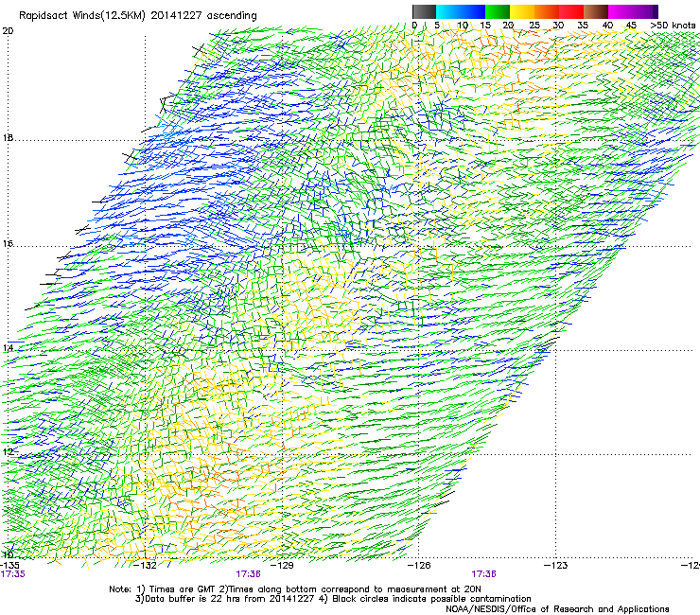Pick the green 15-20 knots legend color
The height and width of the screenshot is (615, 700).
click(498, 11)
